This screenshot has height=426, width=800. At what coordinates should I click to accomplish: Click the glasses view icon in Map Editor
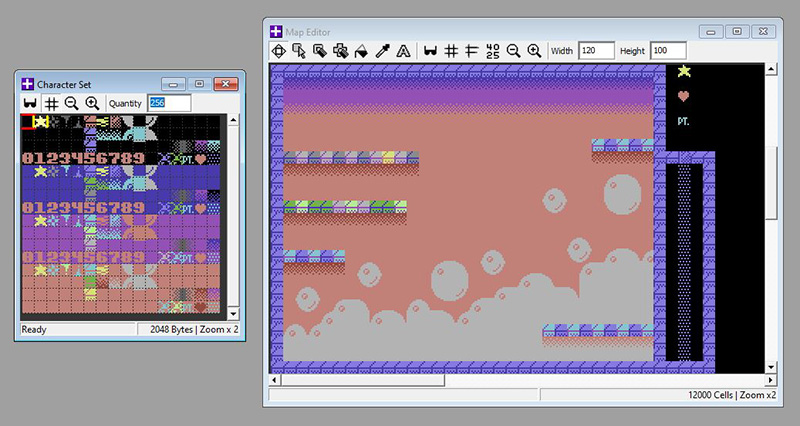pos(431,50)
